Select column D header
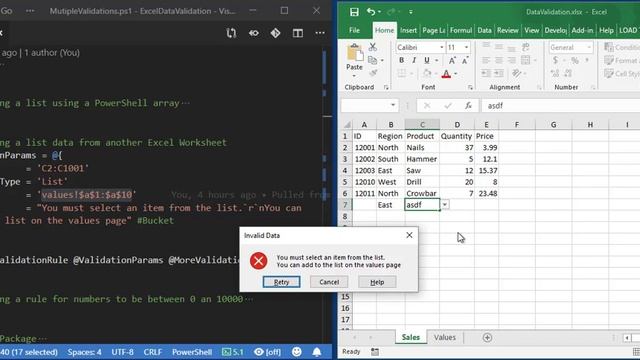This screenshot has width=640, height=360. [x=457, y=124]
